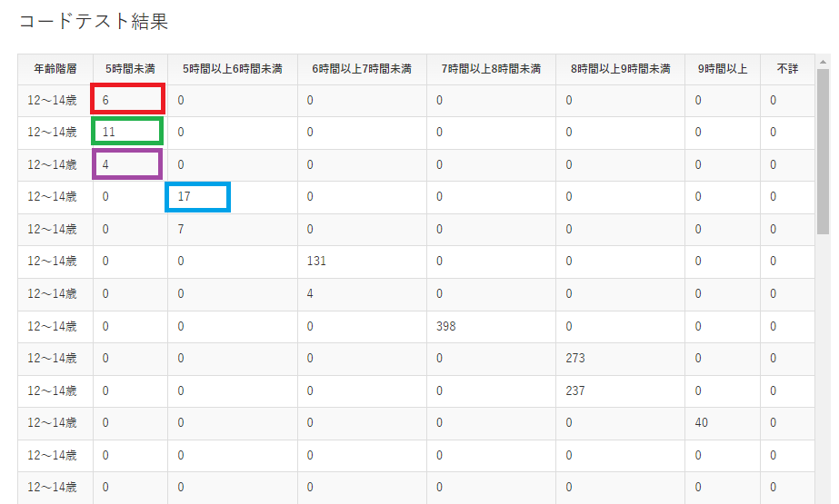
Task: Click the 不詳 column header
Action: click(x=787, y=69)
